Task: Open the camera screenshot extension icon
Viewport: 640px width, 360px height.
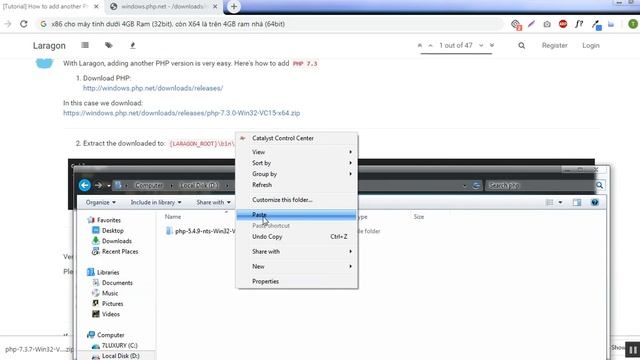Action: tap(547, 24)
